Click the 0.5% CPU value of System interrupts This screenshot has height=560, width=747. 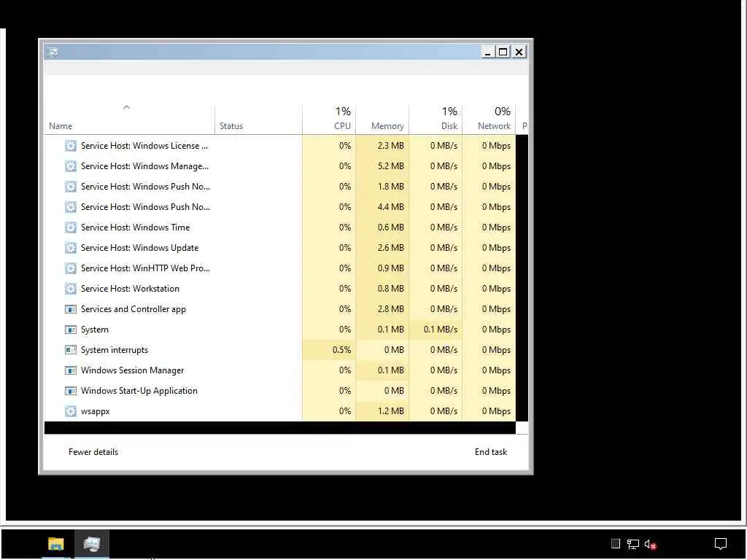click(341, 350)
